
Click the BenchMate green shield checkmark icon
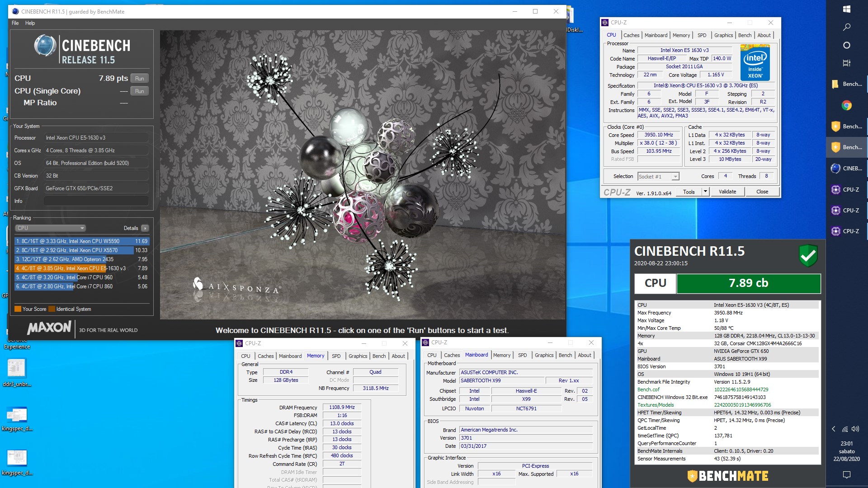(x=808, y=256)
